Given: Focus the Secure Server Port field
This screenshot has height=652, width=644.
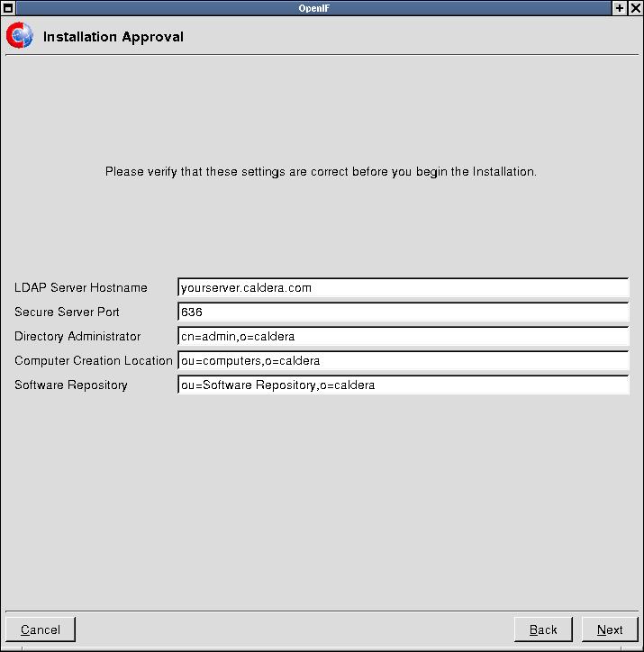Looking at the screenshot, I should pos(403,312).
